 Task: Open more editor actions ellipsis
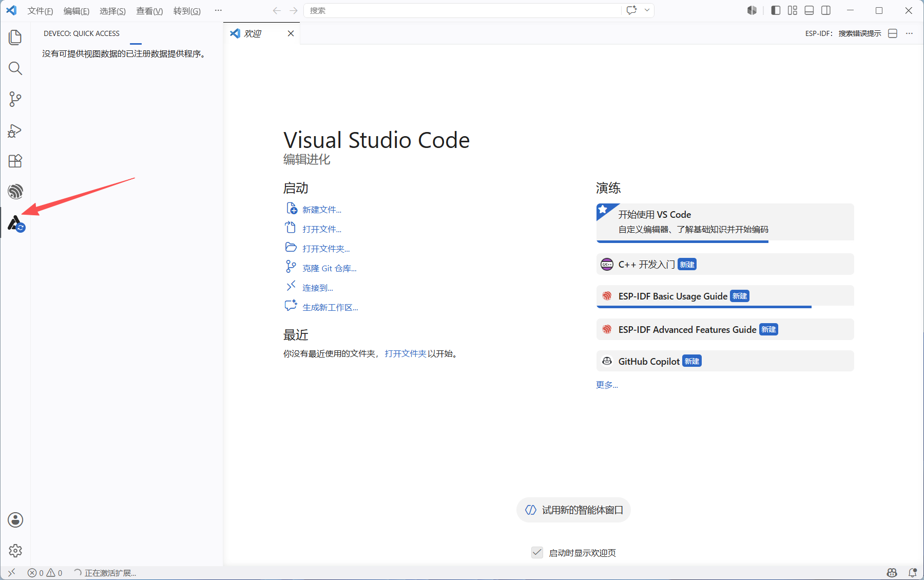(909, 33)
